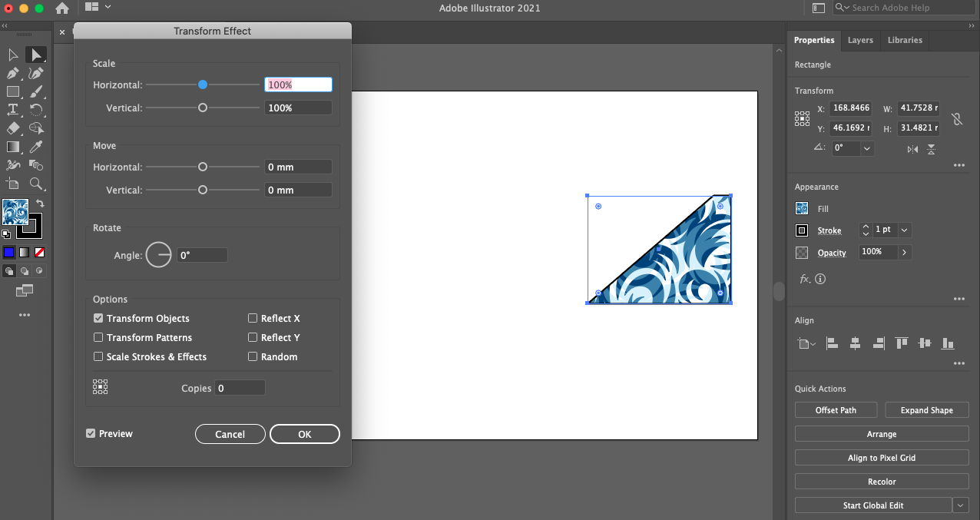Expand the Opacity arrow

(904, 252)
